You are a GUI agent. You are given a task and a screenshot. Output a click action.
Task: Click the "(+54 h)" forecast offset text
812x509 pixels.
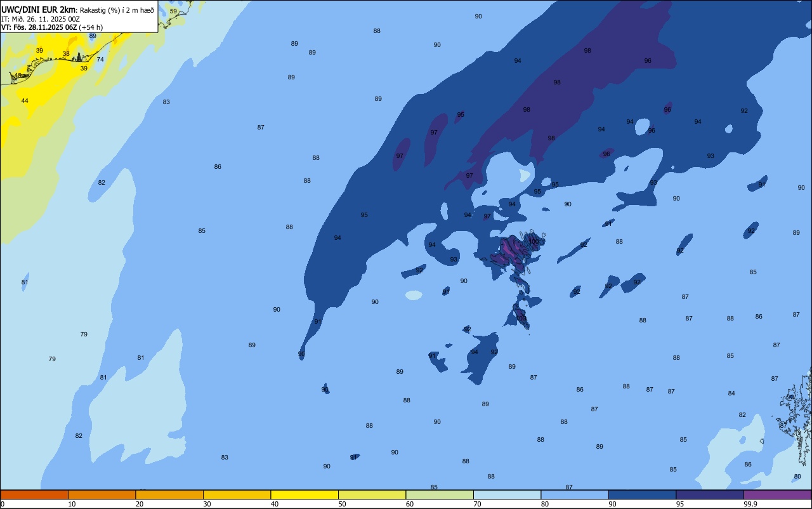(91, 27)
